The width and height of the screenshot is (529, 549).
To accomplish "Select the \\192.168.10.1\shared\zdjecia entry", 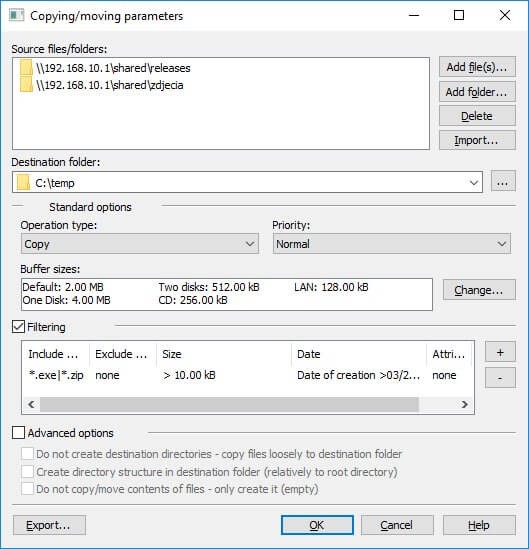I will tap(110, 85).
